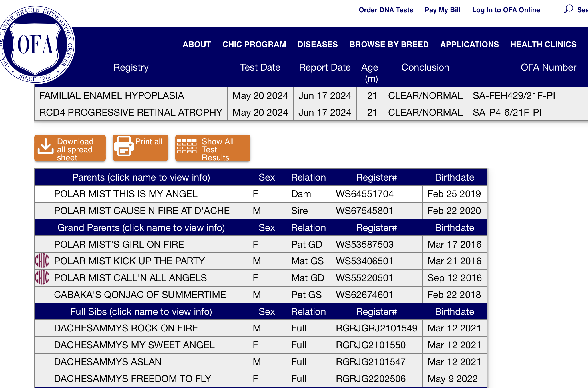Open the Health Clinics menu

coord(543,44)
